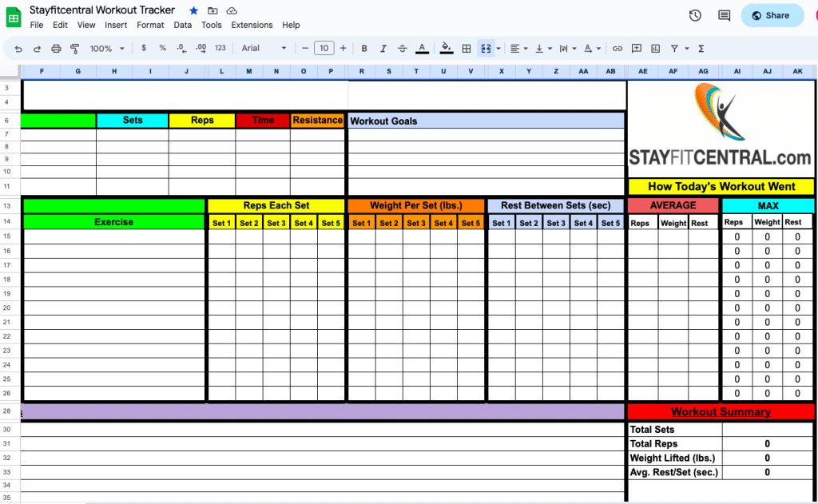Open the version history clock icon
818x504 pixels.
click(695, 15)
